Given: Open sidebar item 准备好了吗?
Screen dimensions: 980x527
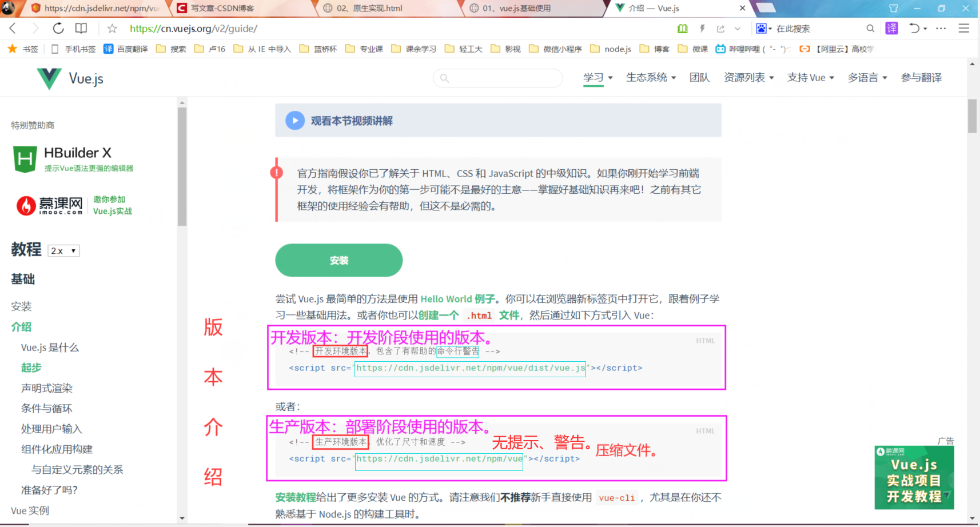Looking at the screenshot, I should 49,490.
